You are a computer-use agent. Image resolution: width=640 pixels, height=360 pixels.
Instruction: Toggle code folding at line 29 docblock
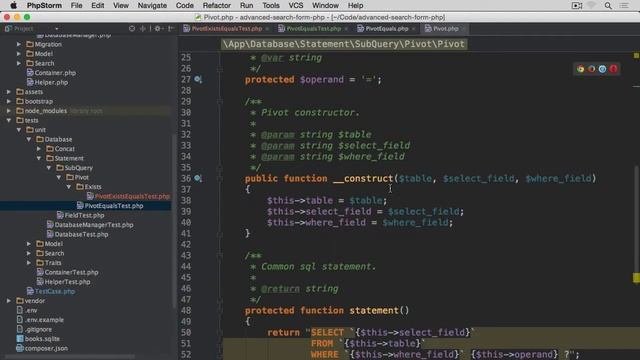pyautogui.click(x=220, y=102)
